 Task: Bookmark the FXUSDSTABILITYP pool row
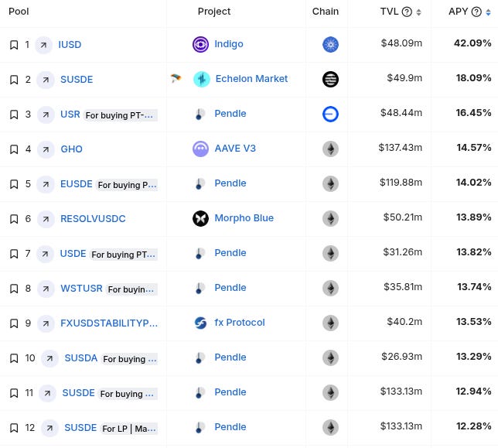click(14, 323)
